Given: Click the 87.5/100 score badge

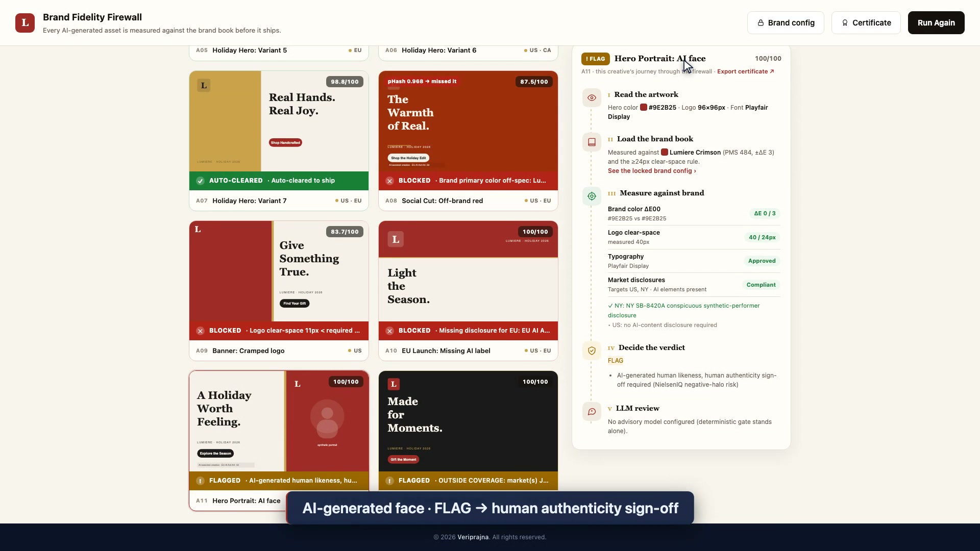Looking at the screenshot, I should coord(534,82).
